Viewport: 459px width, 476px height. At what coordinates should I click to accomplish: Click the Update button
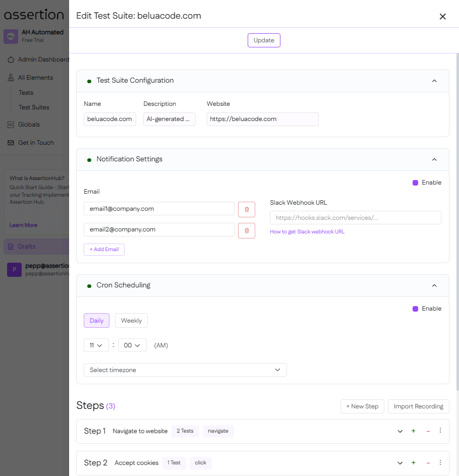click(264, 40)
